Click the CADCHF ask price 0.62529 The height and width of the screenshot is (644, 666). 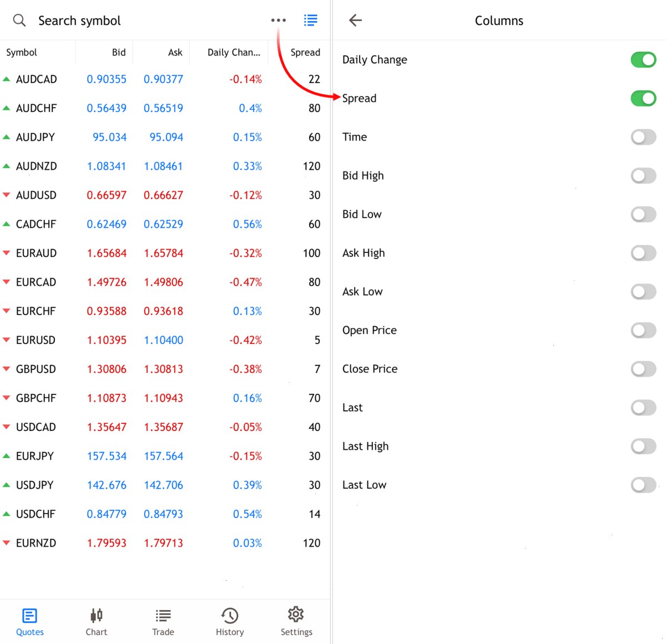pyautogui.click(x=163, y=224)
